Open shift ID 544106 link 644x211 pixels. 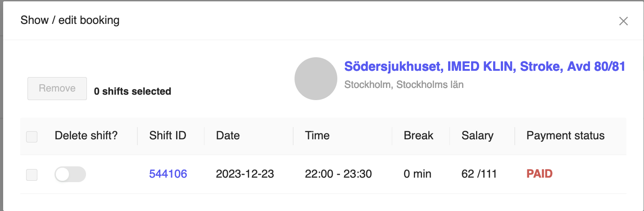tap(168, 174)
